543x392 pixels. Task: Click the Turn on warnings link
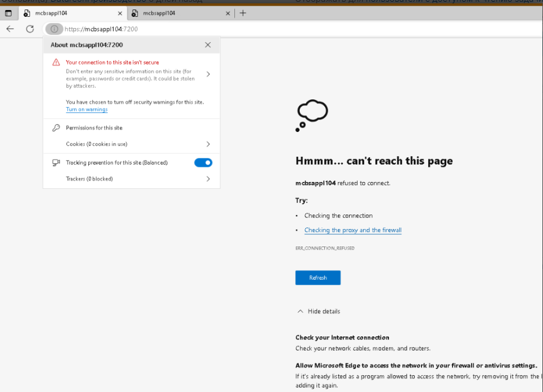(87, 110)
